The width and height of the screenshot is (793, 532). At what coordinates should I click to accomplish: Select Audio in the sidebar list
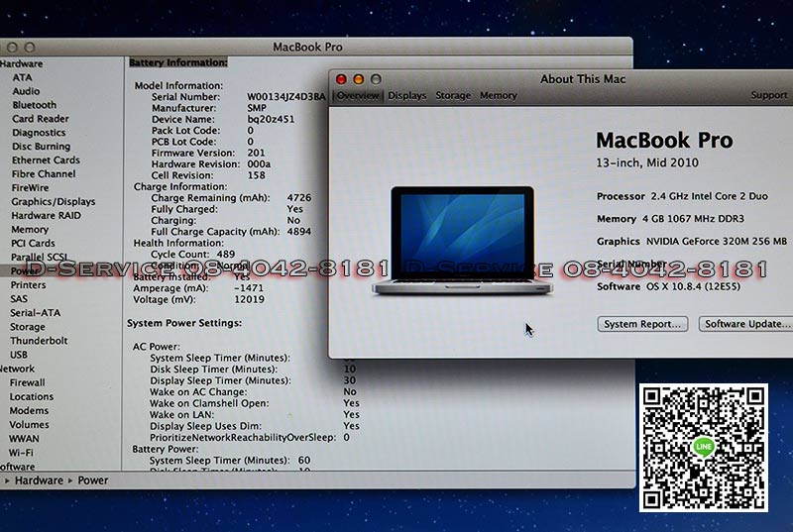26,91
